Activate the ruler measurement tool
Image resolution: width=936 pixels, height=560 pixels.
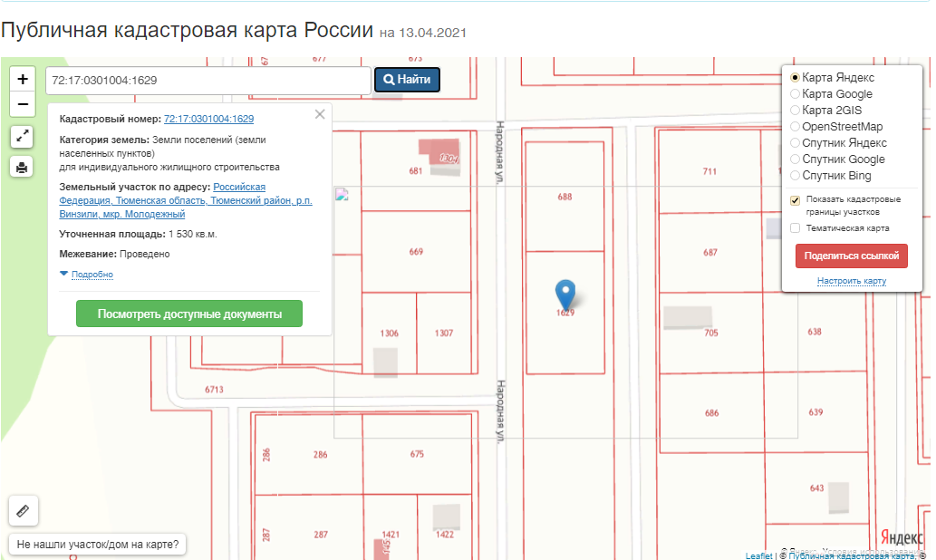tap(24, 510)
